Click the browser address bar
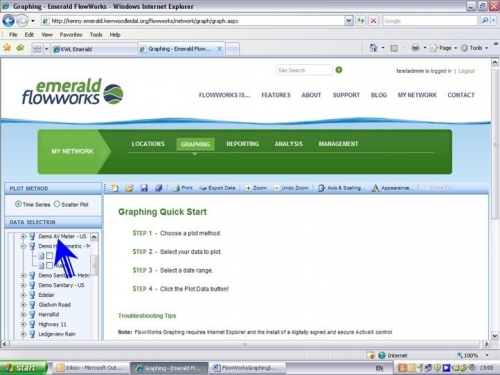The height and width of the screenshot is (375, 500). click(193, 21)
